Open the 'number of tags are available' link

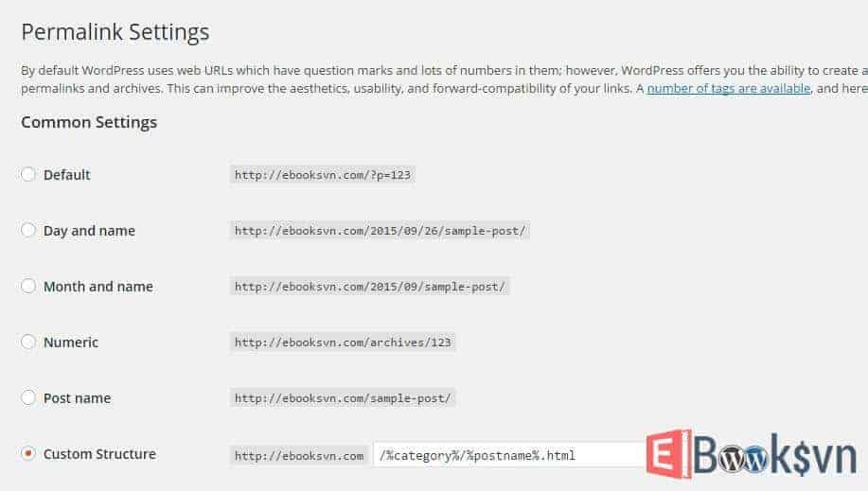728,88
